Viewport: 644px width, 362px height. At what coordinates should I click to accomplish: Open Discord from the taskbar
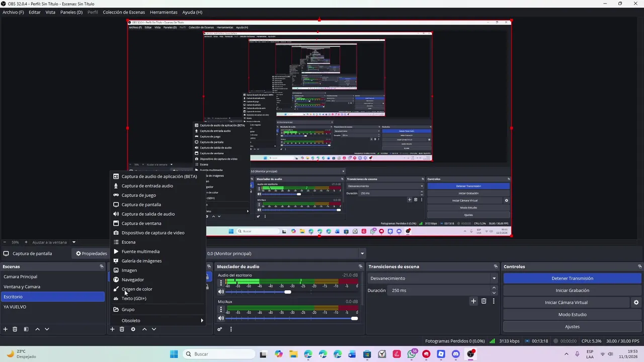456,354
